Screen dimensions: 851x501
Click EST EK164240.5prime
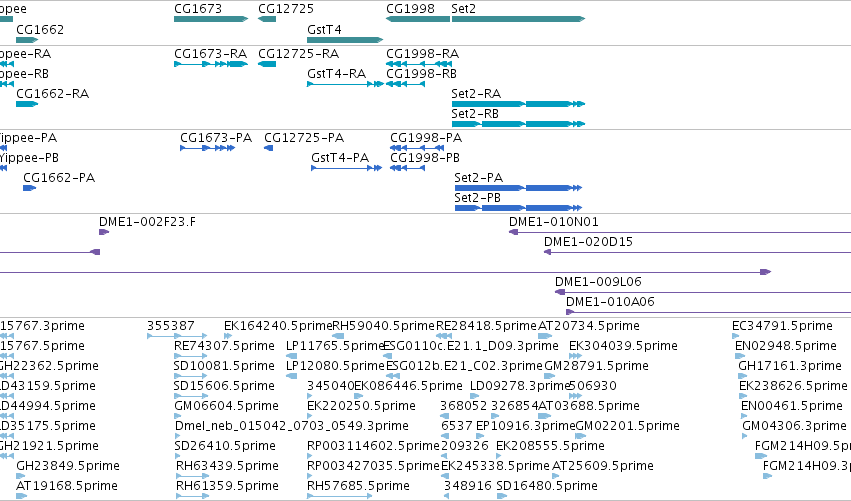pos(278,326)
